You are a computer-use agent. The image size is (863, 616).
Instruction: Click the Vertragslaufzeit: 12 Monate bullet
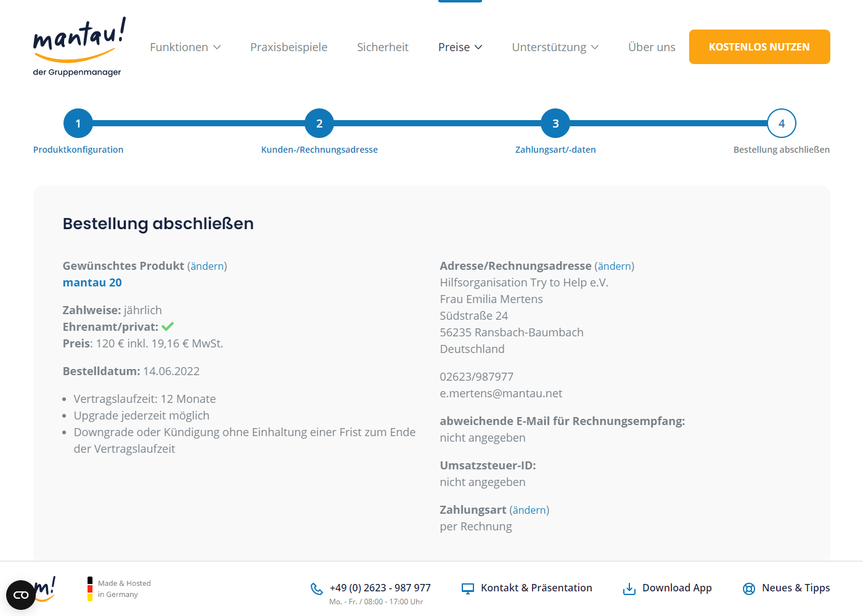[x=145, y=399]
